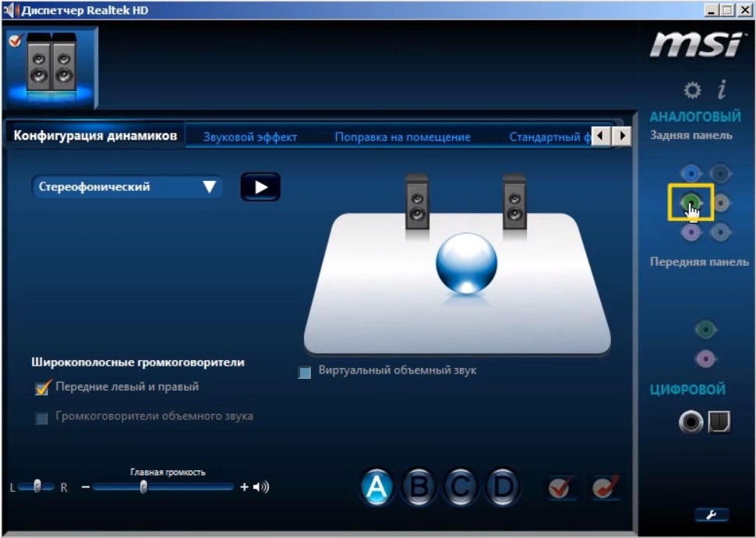Click the L/R balance slider handle
Screen dimensions: 756x538
point(37,486)
